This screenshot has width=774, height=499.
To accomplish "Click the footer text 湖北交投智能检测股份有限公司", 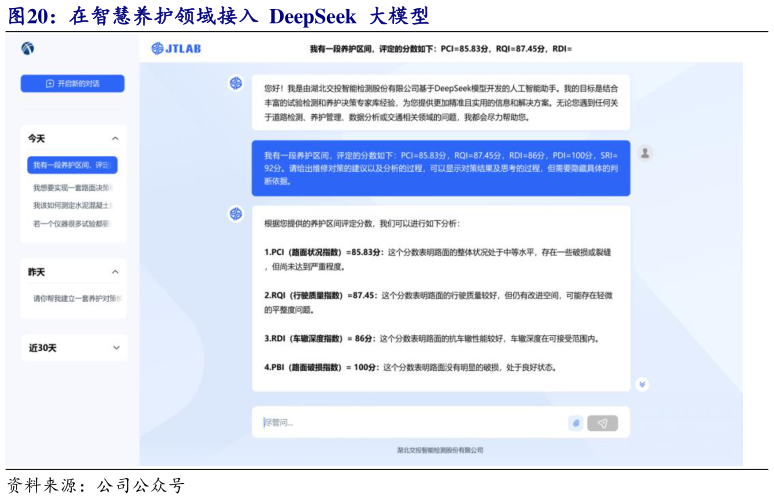I will tap(440, 450).
